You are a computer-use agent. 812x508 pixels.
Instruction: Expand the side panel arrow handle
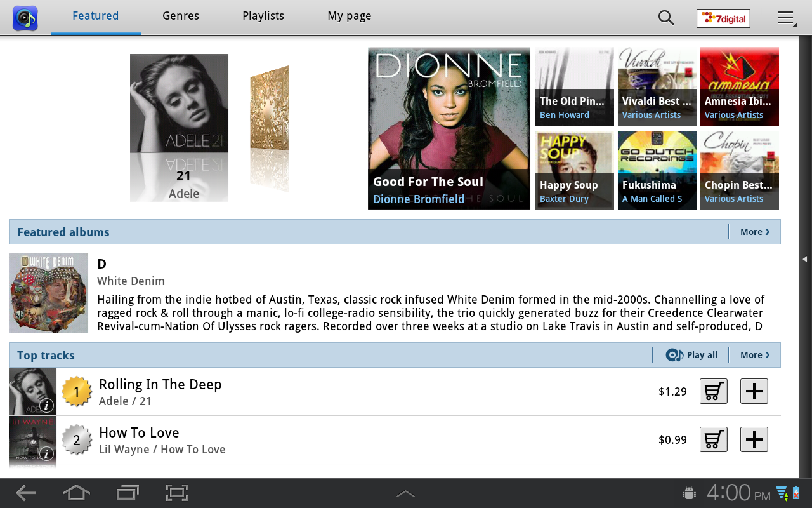(x=805, y=259)
